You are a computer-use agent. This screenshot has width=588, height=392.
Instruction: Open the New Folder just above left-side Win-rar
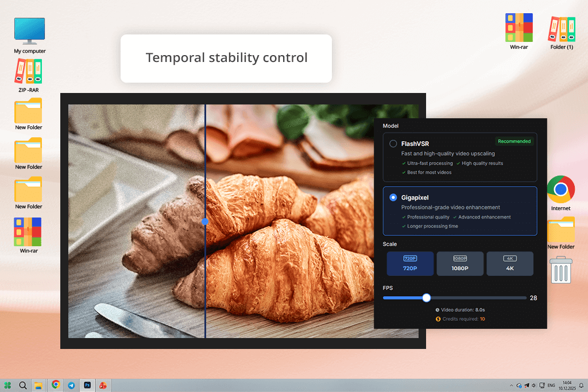coord(29,193)
